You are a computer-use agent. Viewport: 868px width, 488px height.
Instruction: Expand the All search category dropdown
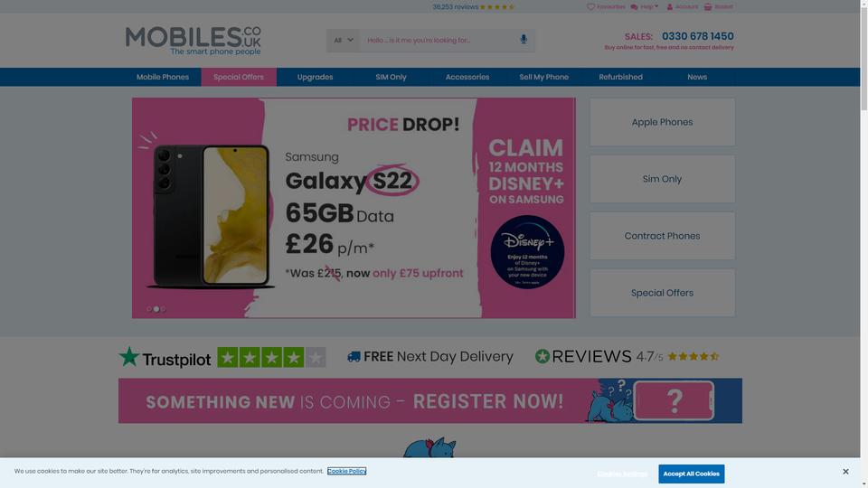[344, 41]
